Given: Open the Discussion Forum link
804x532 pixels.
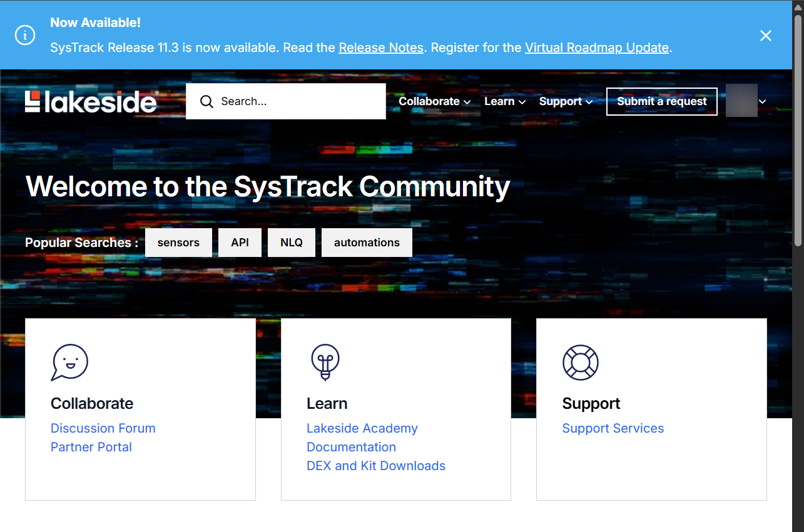Looking at the screenshot, I should click(x=103, y=428).
